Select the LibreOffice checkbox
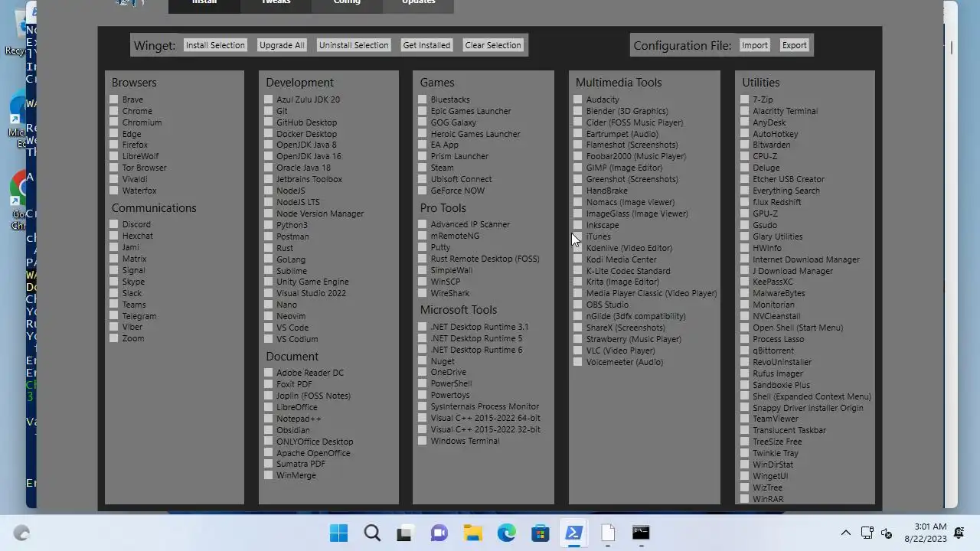This screenshot has width=980, height=551. click(x=269, y=407)
